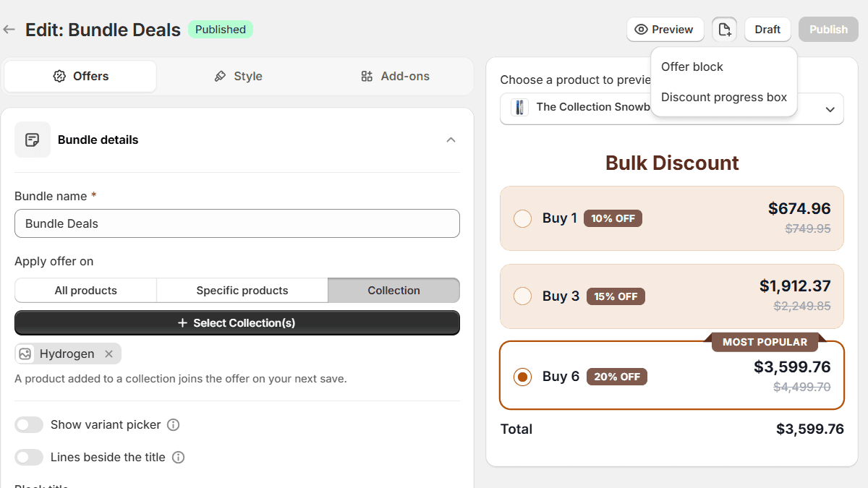This screenshot has height=488, width=868.
Task: Click the crossed-out $4,499.70 price
Action: (x=802, y=387)
